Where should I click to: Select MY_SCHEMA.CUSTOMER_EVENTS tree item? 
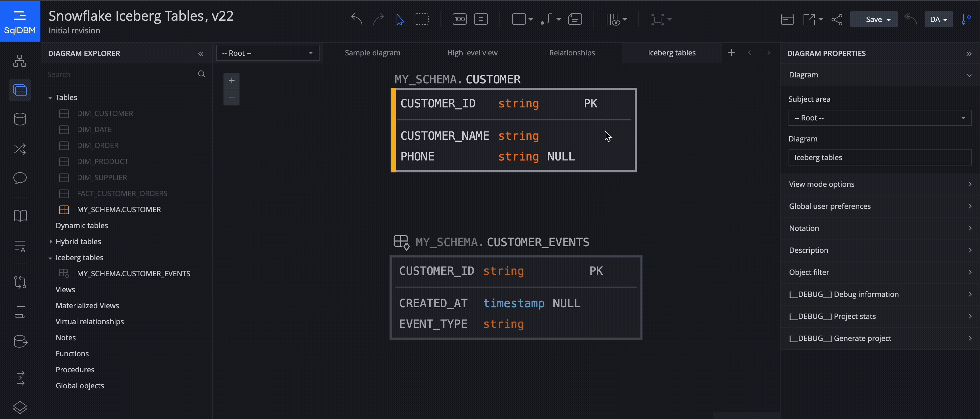[x=133, y=274]
